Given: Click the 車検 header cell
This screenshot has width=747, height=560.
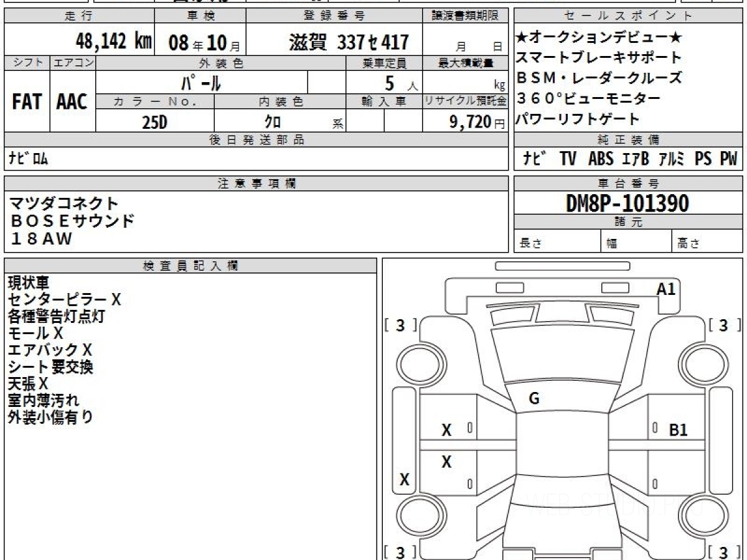Looking at the screenshot, I should pyautogui.click(x=200, y=16).
